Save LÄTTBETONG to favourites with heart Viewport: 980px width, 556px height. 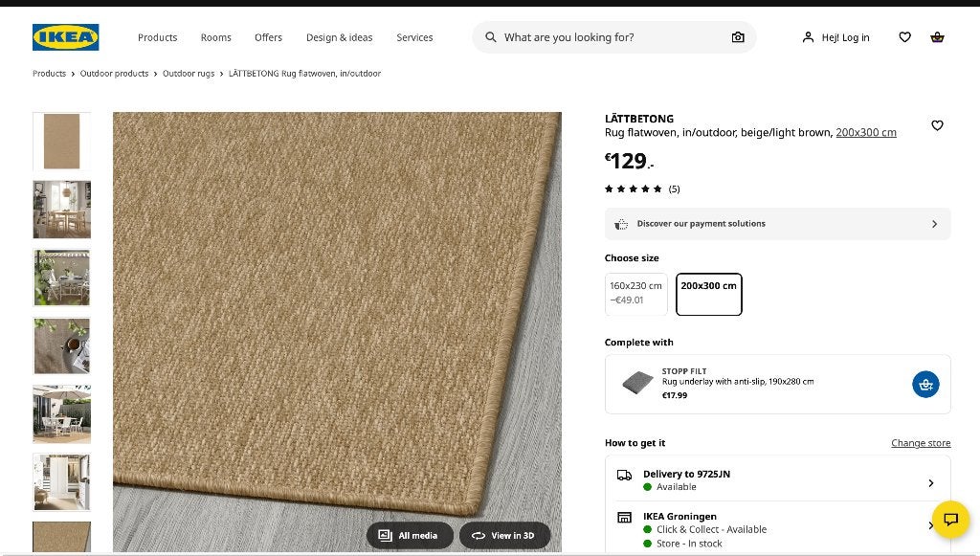[x=937, y=125]
